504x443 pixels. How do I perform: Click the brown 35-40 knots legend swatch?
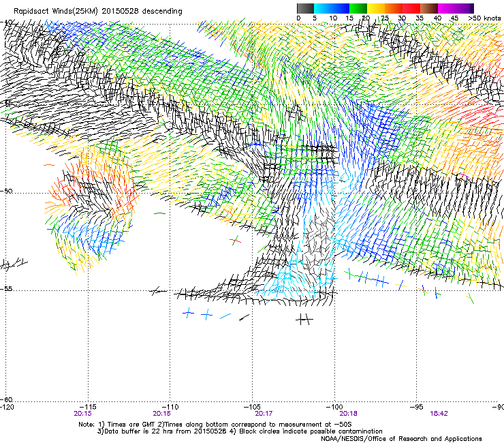(429, 8)
